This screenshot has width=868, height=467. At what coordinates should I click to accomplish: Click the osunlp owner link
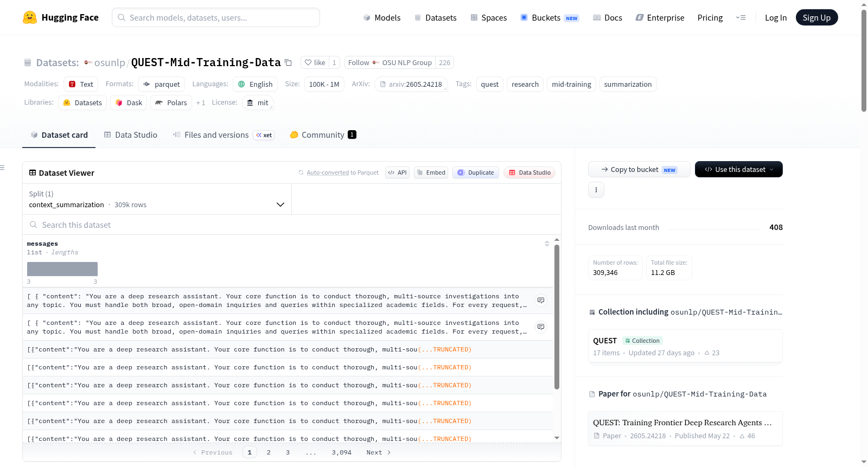tap(110, 63)
